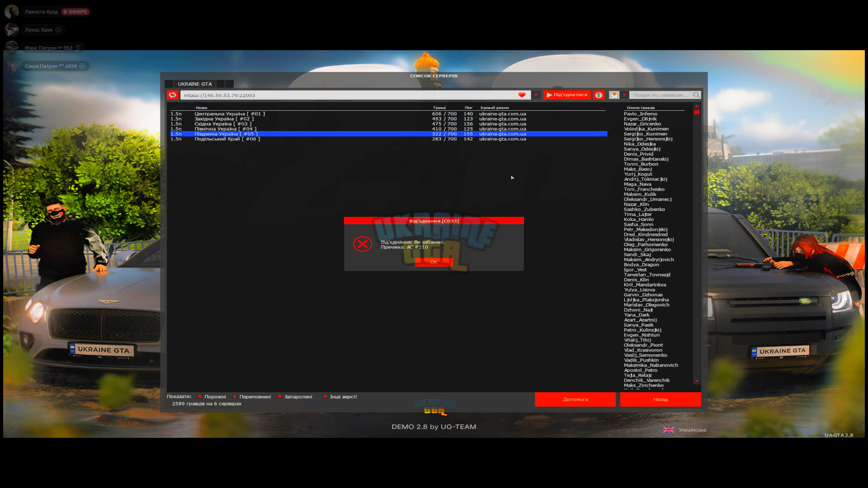
Task: Click the Під'єднатися connect button
Action: point(567,95)
